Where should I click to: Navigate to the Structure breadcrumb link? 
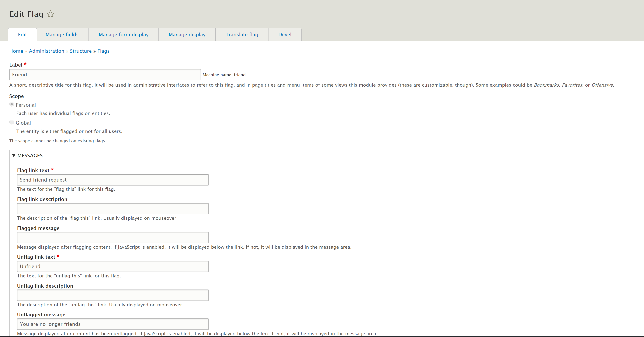81,51
